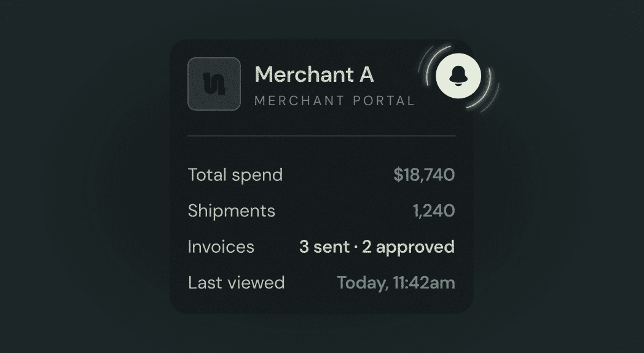The width and height of the screenshot is (644, 353).
Task: Click the letter A in Merchant A
Action: [366, 74]
